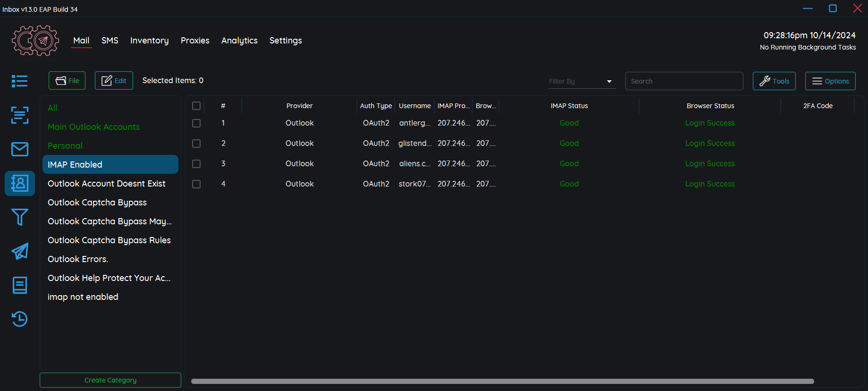The width and height of the screenshot is (868, 391).
Task: Sort by the 2FA Code column header
Action: coord(818,106)
